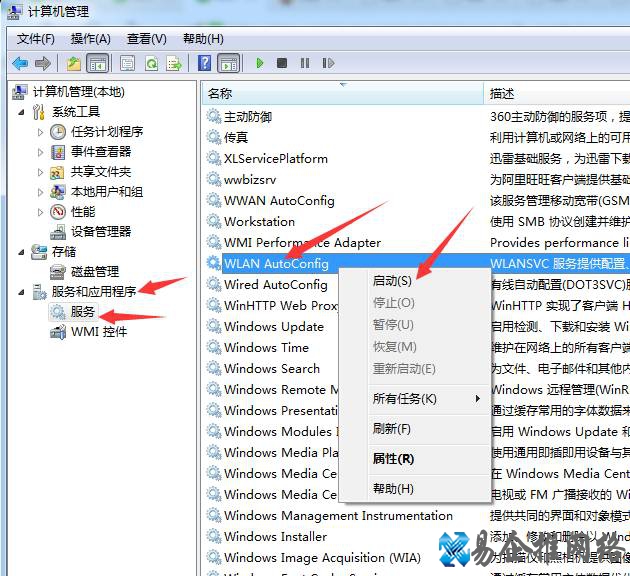
Task: Toggle the show/hide console tree icon
Action: pos(98,63)
